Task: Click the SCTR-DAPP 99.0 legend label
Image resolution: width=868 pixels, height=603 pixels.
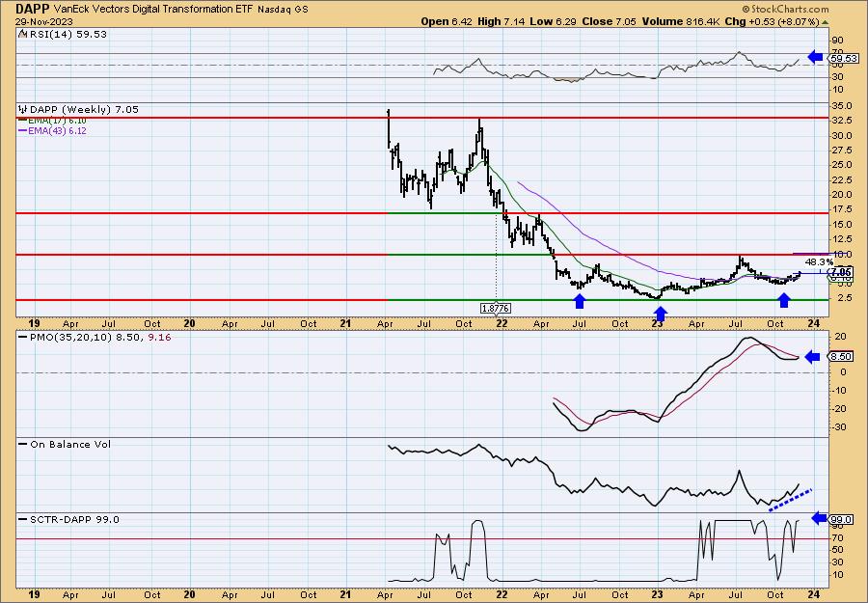Action: tap(74, 519)
